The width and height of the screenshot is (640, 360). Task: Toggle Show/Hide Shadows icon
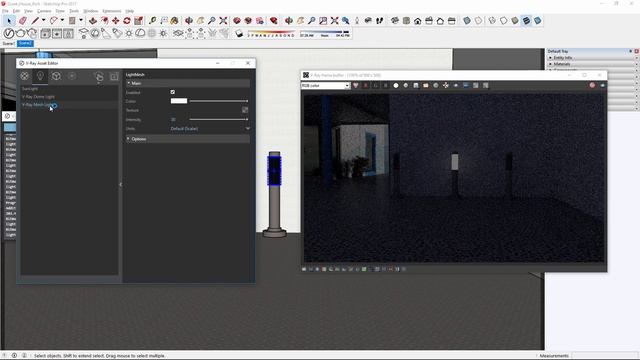(x=239, y=33)
